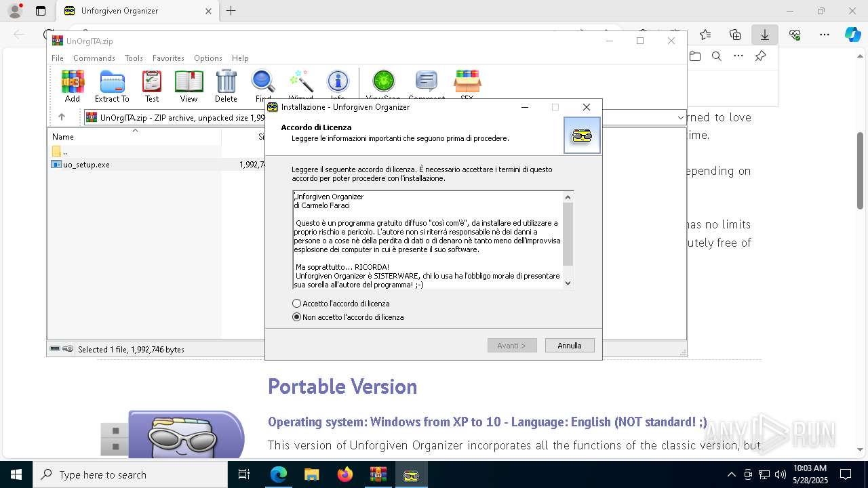Select Non accetto l'accordo di licenza
868x488 pixels.
348,317
